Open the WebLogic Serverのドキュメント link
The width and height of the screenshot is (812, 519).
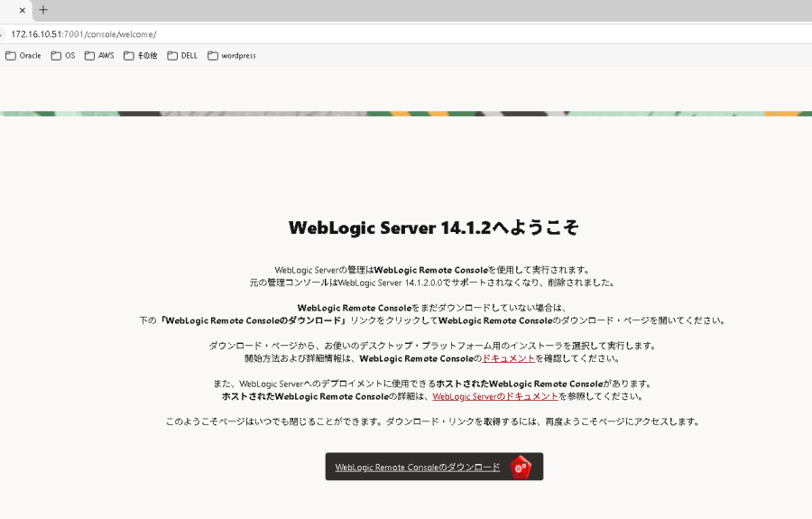coord(495,396)
